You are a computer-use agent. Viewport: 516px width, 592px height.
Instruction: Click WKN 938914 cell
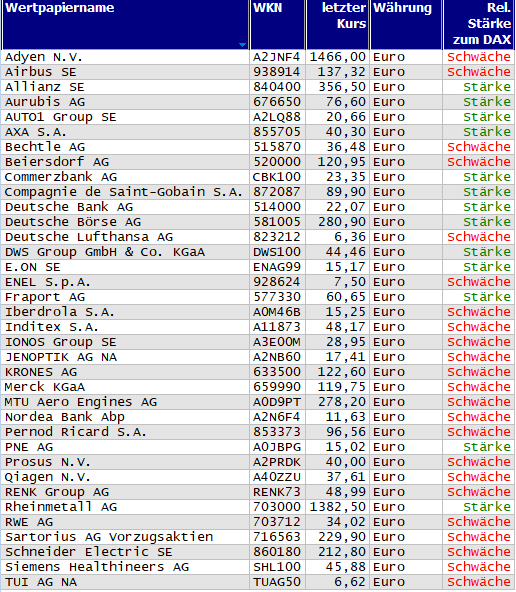point(277,72)
